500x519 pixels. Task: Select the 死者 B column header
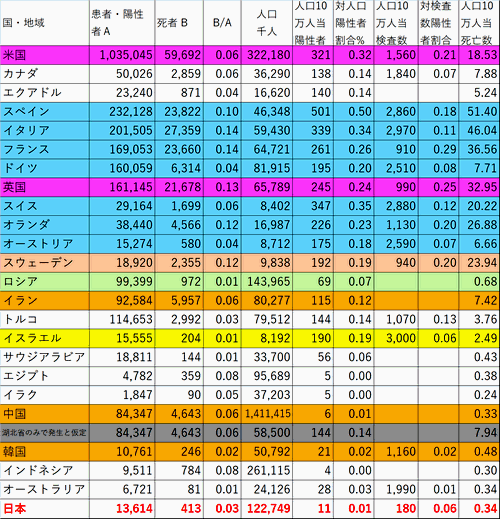point(179,23)
